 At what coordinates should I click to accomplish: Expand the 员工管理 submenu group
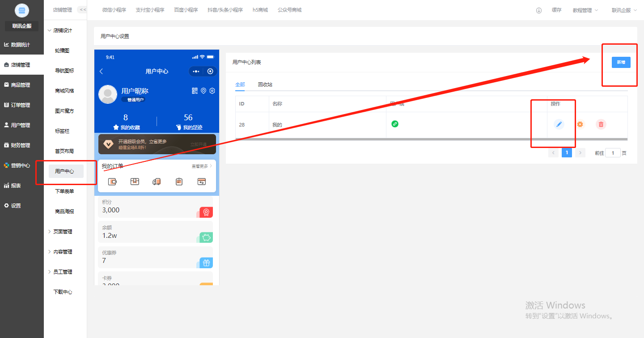click(60, 272)
